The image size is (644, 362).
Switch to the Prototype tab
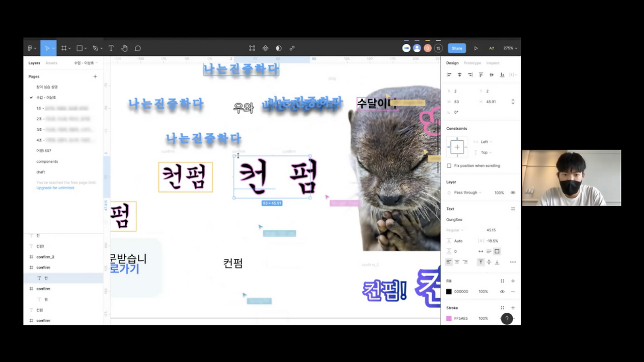tap(472, 63)
